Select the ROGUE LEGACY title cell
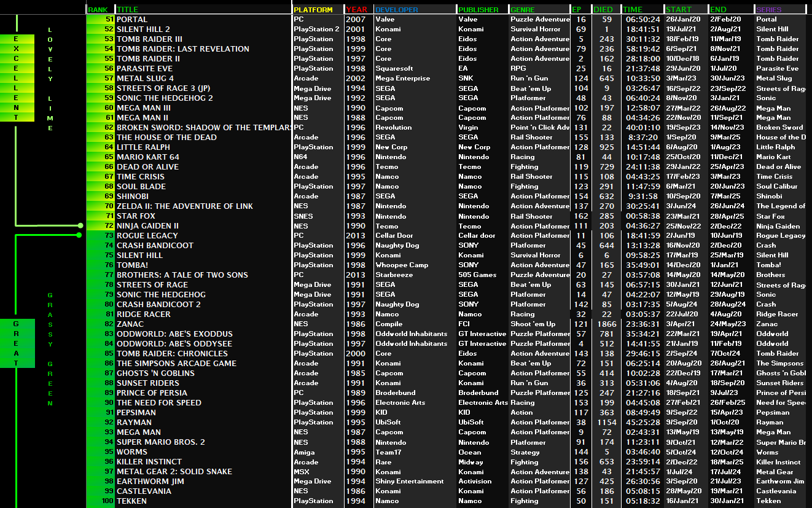The width and height of the screenshot is (812, 508). pyautogui.click(x=147, y=235)
